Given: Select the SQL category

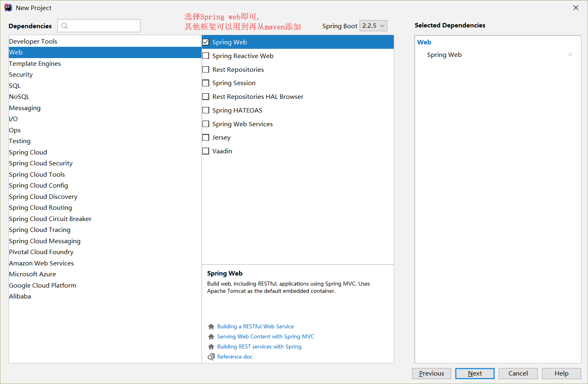Looking at the screenshot, I should coord(105,86).
